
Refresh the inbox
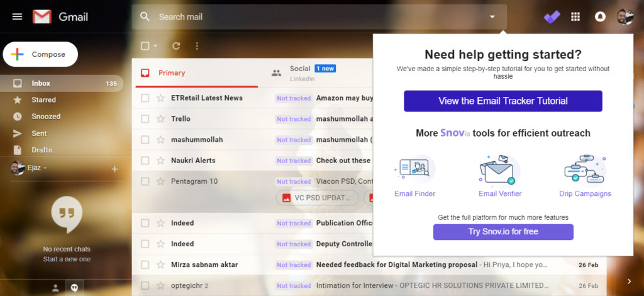click(x=176, y=46)
